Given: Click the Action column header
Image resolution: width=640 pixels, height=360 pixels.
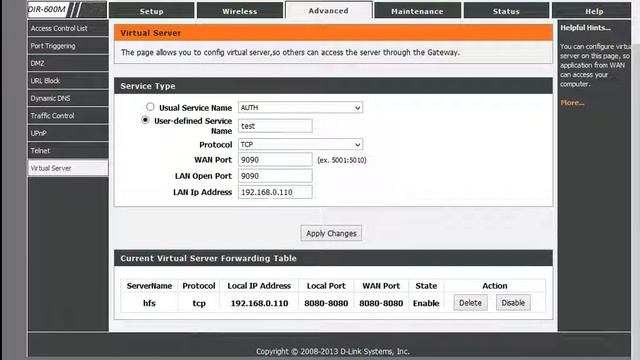Looking at the screenshot, I should [495, 286].
